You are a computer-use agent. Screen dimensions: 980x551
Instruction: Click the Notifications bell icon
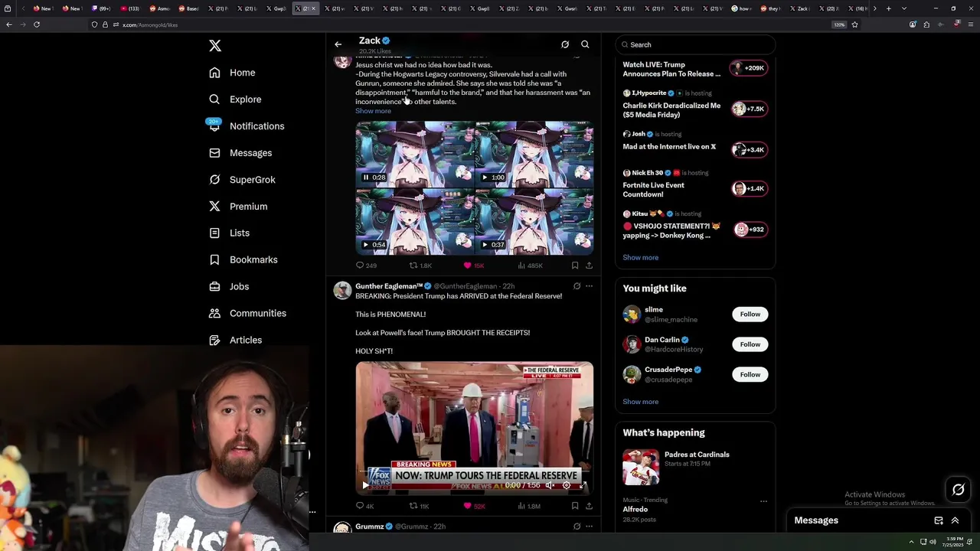click(x=214, y=126)
